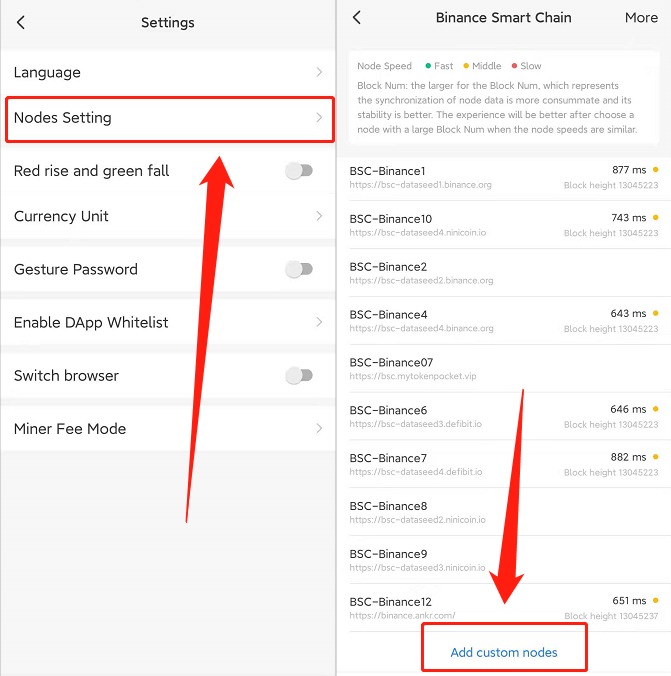Enable the Gesture Password switch

point(299,269)
